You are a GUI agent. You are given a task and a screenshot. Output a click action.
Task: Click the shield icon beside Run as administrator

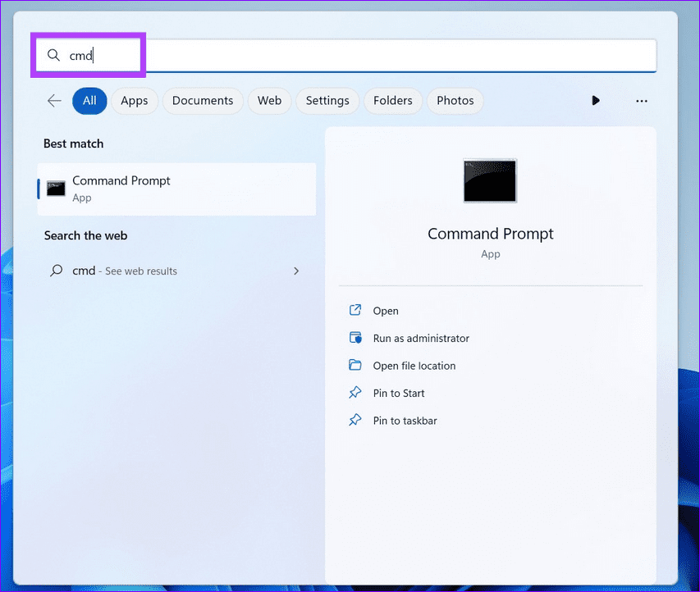point(355,338)
